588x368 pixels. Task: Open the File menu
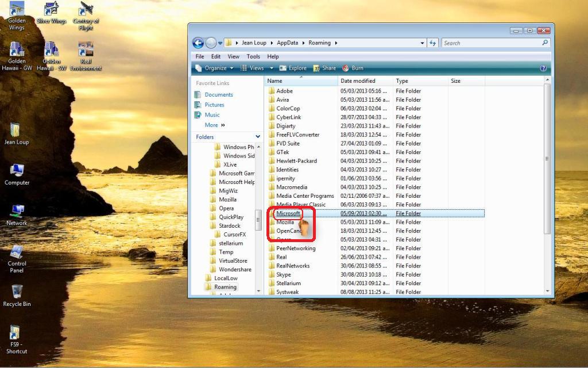(200, 56)
